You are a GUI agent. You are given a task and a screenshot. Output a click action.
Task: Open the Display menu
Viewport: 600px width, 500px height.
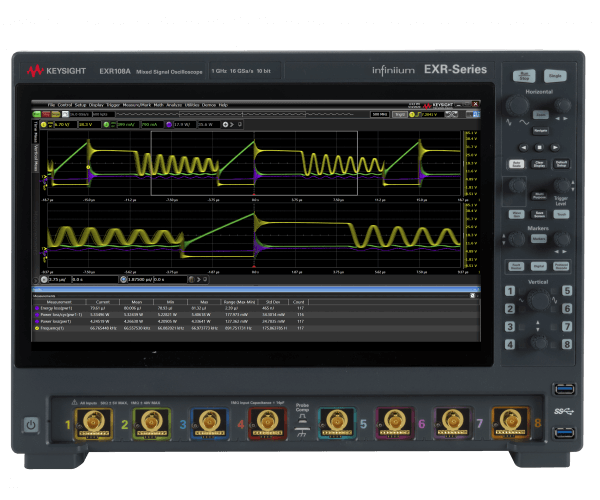96,105
